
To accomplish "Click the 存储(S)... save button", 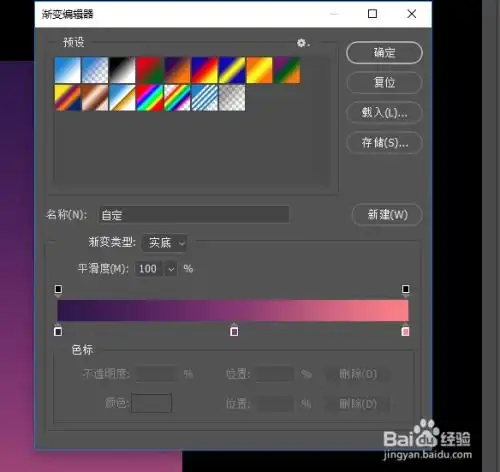I will tap(384, 143).
